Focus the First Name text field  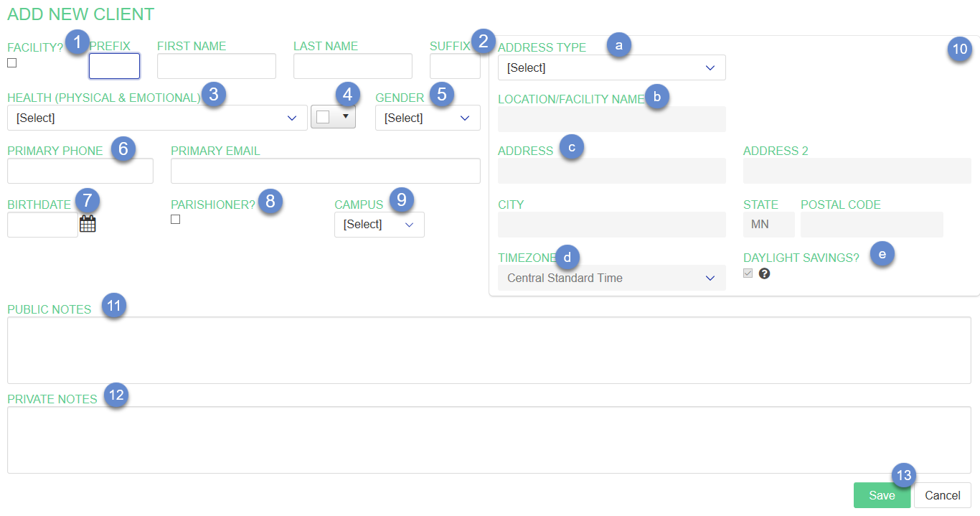tap(216, 66)
